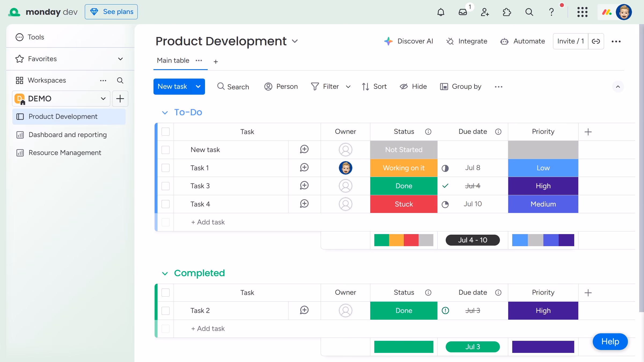Add a column to Completed group
644x362 pixels.
(588, 293)
